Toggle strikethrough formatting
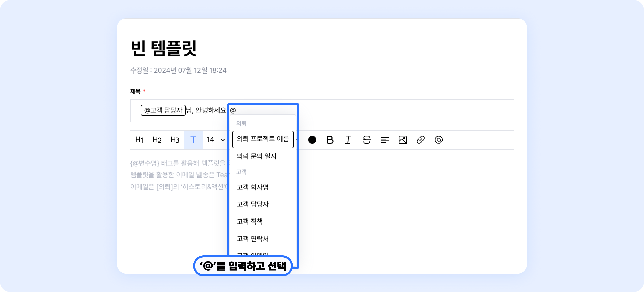This screenshot has height=292, width=644. click(366, 140)
